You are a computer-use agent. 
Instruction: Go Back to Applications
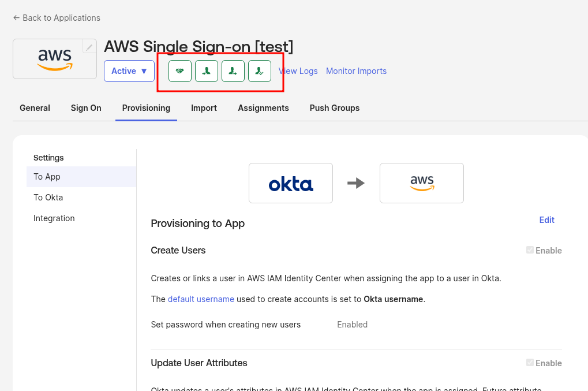[57, 18]
